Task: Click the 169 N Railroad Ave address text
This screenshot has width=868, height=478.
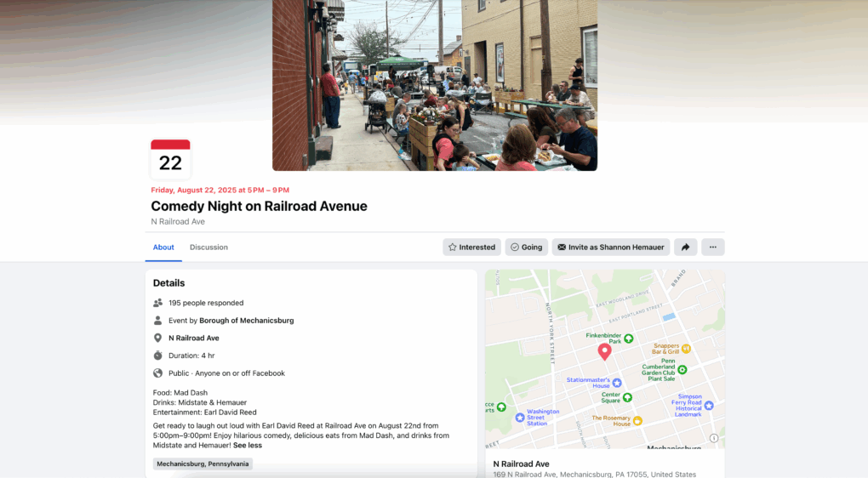Action: coord(595,474)
